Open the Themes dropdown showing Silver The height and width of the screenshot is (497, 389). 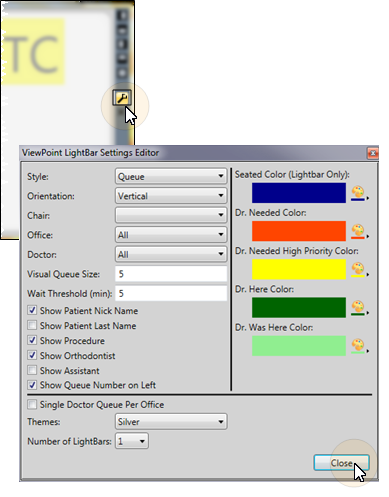click(171, 422)
